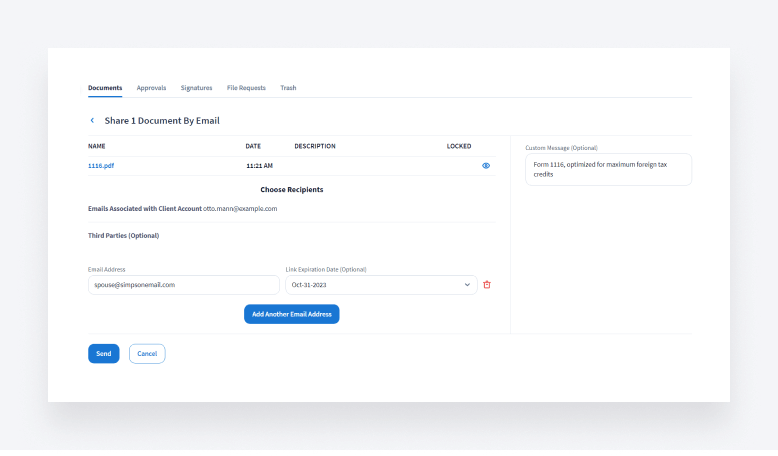Viewport: 778px width, 456px height.
Task: Open the Link Expiration Date dropdown
Action: click(381, 285)
